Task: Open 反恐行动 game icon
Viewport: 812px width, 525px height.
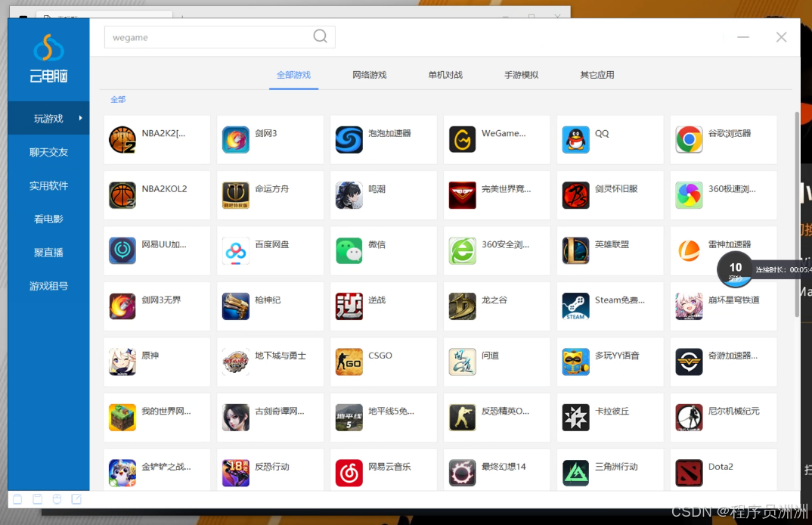Action: 236,473
